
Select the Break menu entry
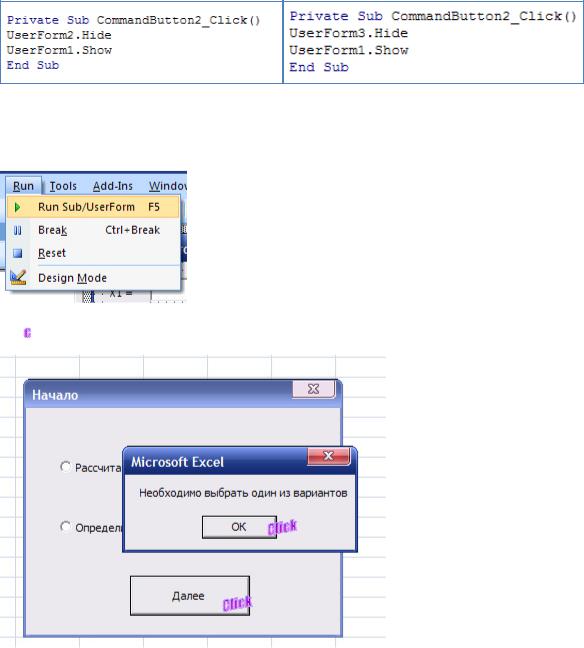pyautogui.click(x=93, y=230)
